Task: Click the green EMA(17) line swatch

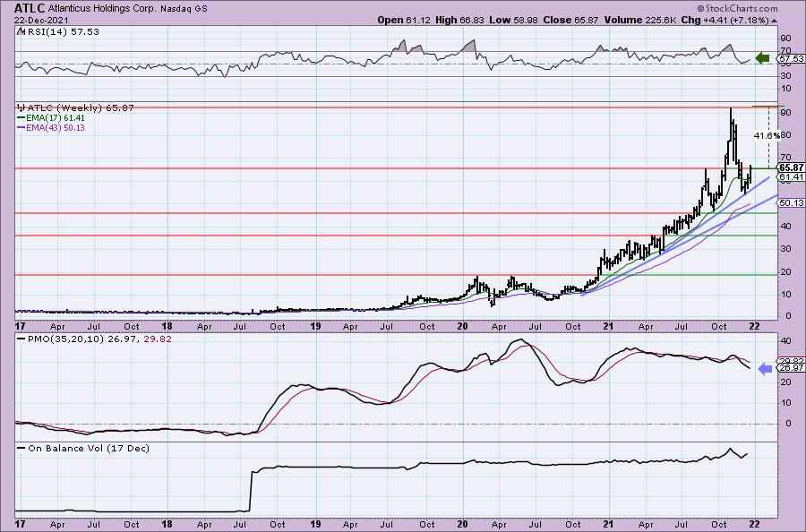Action: pos(21,117)
